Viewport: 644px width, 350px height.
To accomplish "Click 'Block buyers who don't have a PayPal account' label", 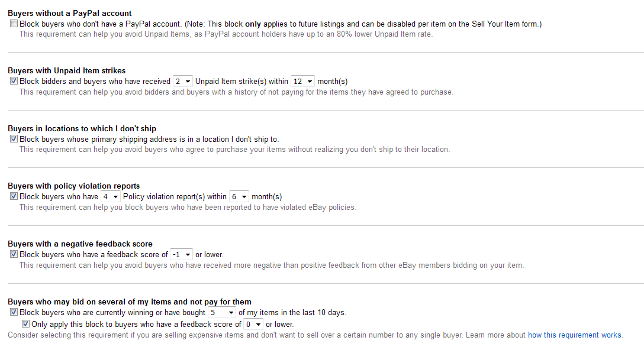I will (100, 24).
